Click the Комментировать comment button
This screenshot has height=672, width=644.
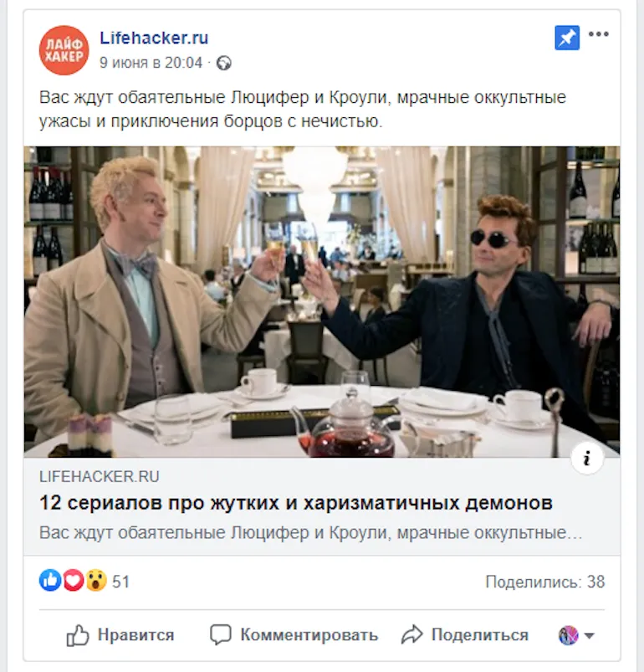tap(294, 634)
